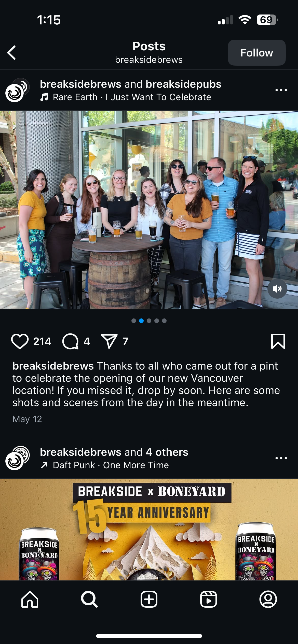
Task: Open the Home tab
Action: (x=30, y=599)
